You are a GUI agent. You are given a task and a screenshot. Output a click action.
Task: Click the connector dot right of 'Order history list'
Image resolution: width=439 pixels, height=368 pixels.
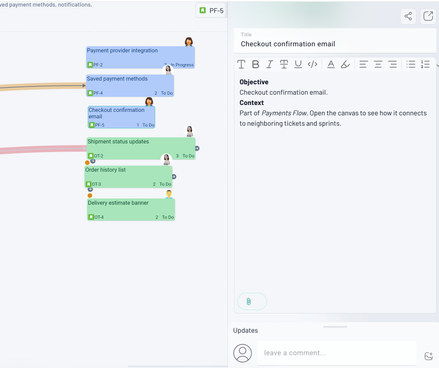(174, 177)
